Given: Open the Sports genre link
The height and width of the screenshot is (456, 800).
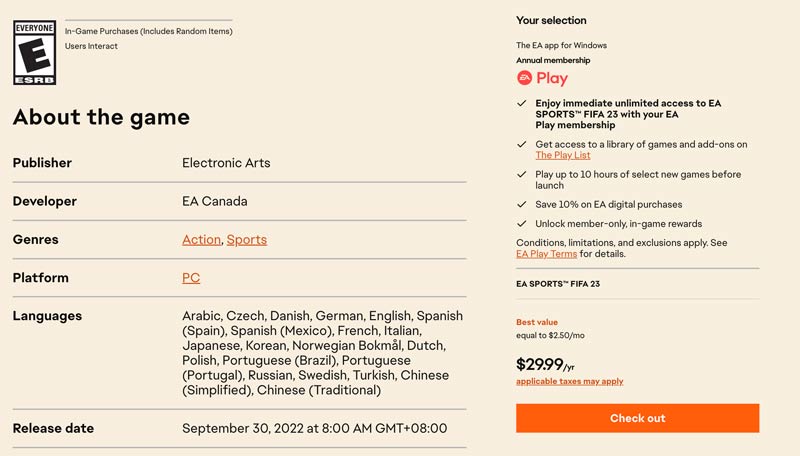Looking at the screenshot, I should pos(247,240).
